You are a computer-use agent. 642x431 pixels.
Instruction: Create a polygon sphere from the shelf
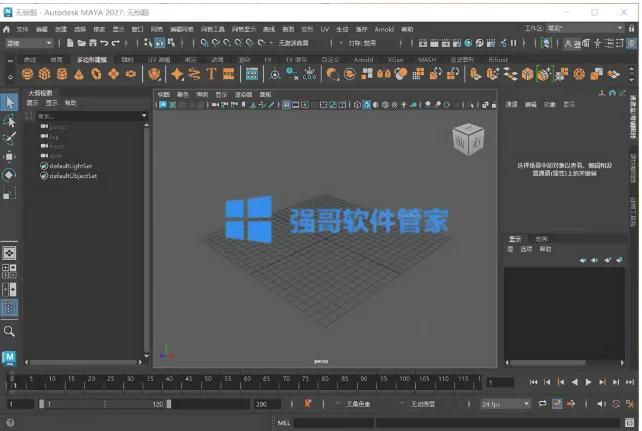(27, 74)
